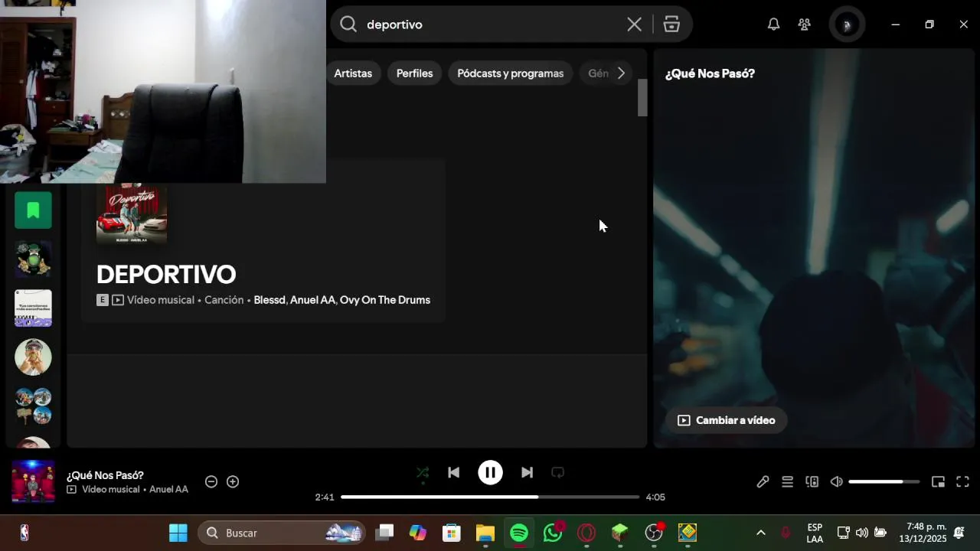This screenshot has width=980, height=551.
Task: Open Anuel AA link in player bar
Action: tap(168, 490)
